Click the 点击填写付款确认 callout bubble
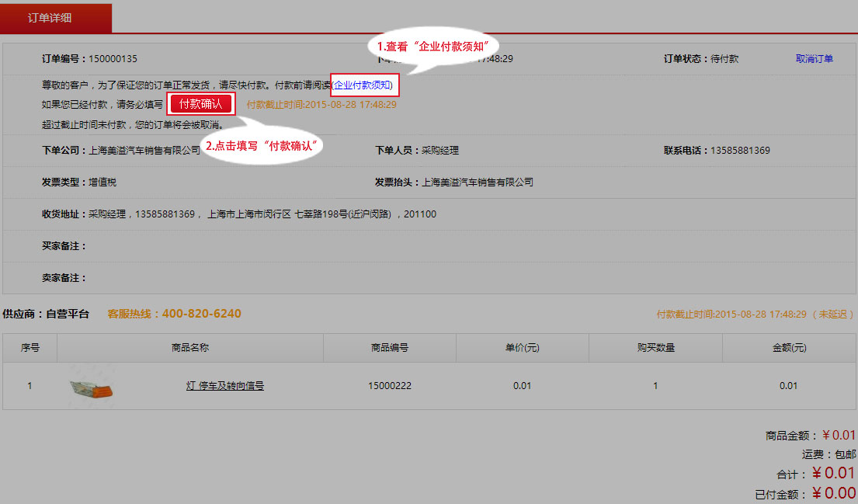 (x=264, y=145)
